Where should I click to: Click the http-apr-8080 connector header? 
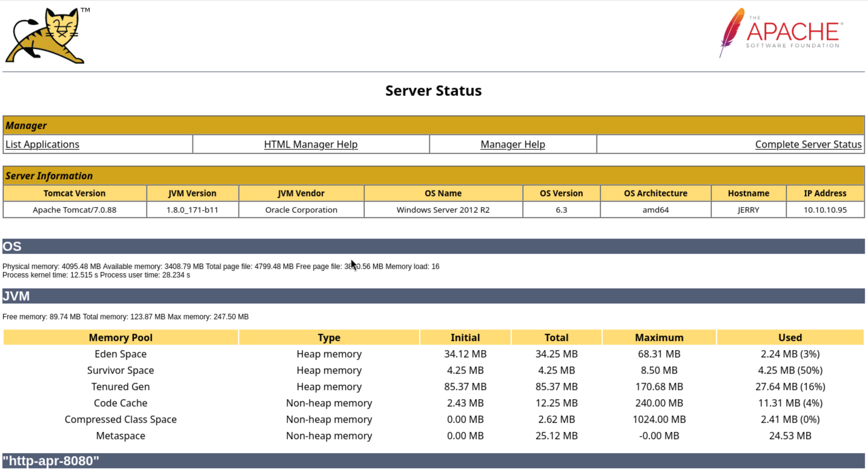(x=51, y=460)
